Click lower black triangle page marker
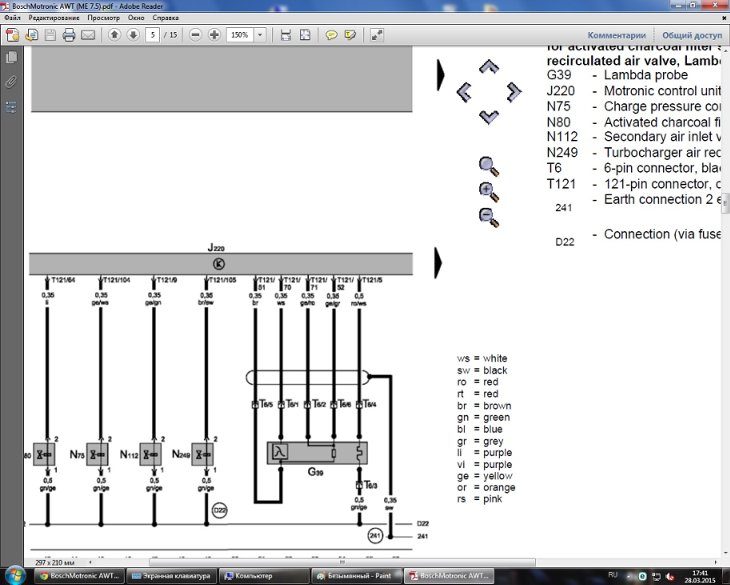Screen dimensions: 730x585 (438, 263)
